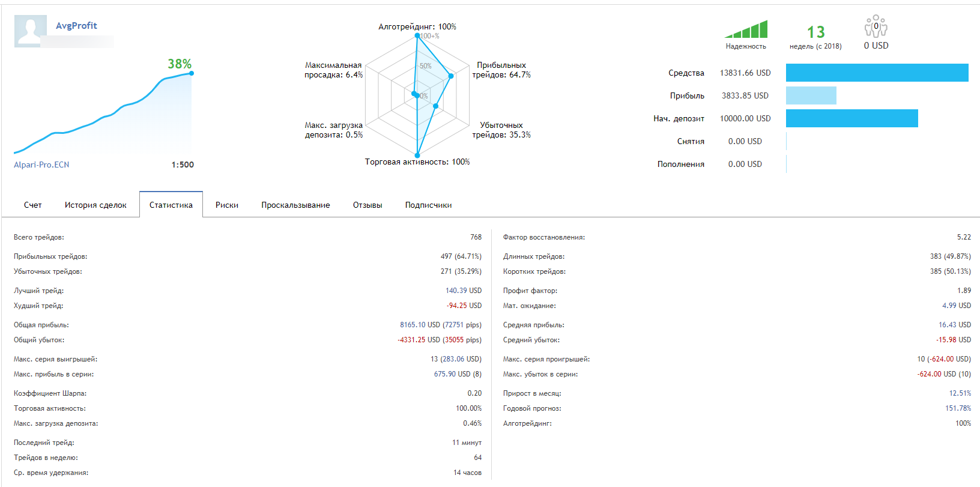980x487 pixels.
Task: Click the Убыточных трейдов radar chart point
Action: pos(435,106)
